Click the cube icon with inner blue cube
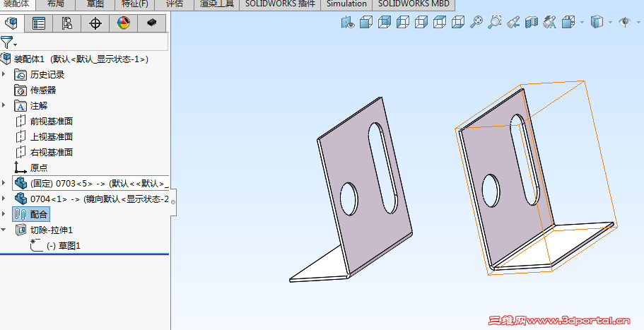This screenshot has width=644, height=330. click(385, 22)
